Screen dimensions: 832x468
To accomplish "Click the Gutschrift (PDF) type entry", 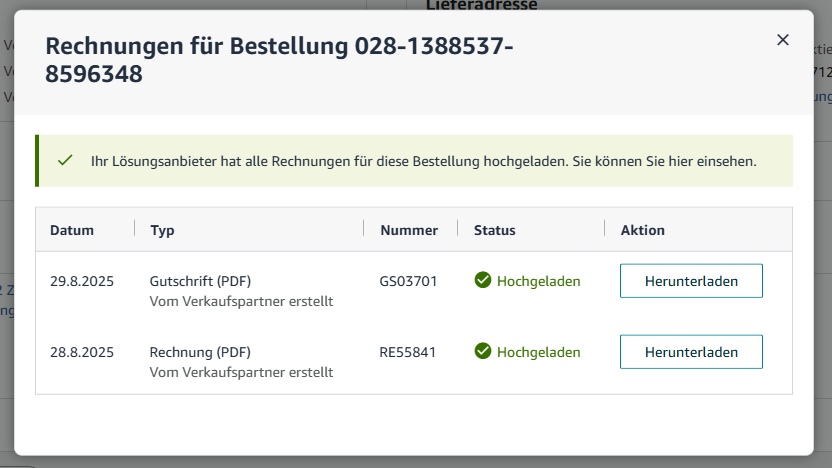I will tap(200, 281).
